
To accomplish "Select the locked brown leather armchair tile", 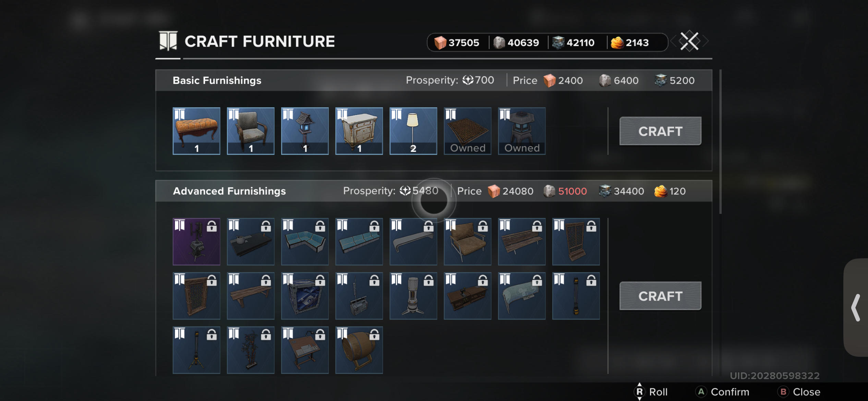I will 467,242.
